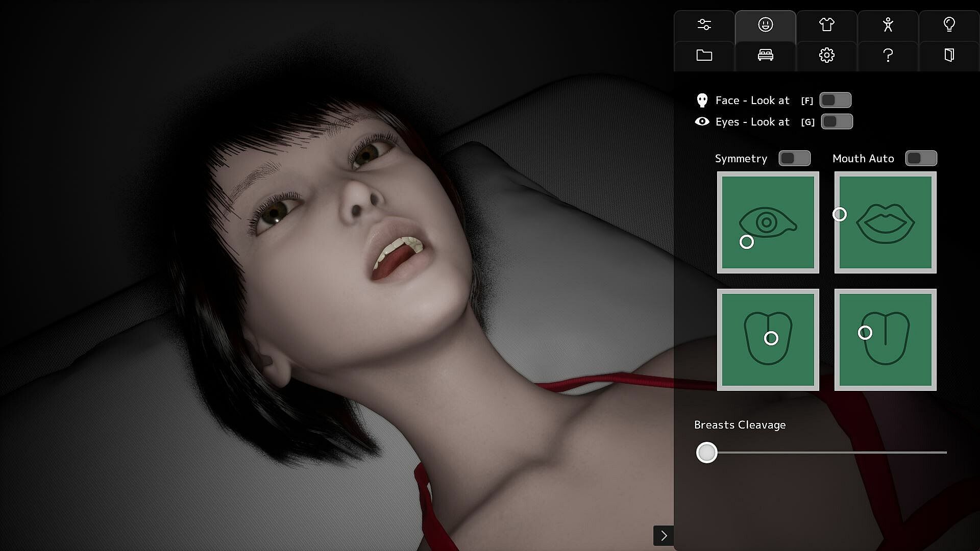980x551 pixels.
Task: Click the help question mark icon
Action: tap(888, 55)
